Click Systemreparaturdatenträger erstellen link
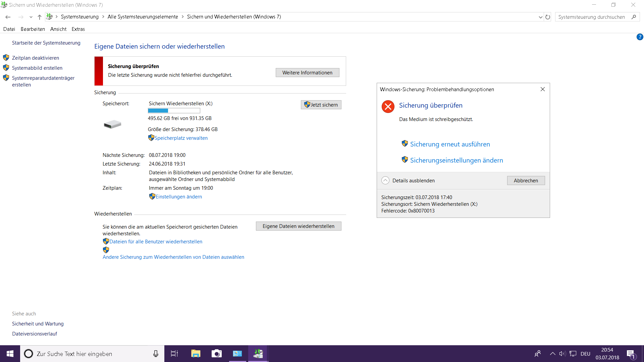Screen dimensions: 644x362 (43, 81)
